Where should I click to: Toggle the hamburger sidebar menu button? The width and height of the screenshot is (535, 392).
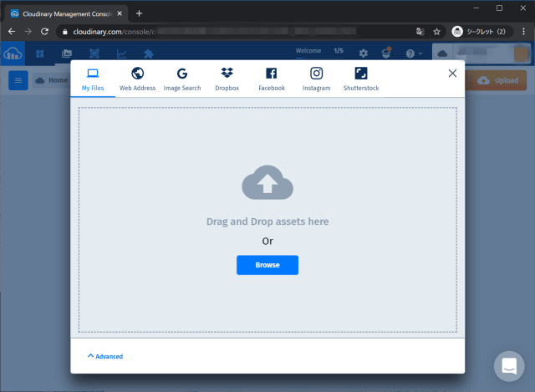pyautogui.click(x=18, y=80)
